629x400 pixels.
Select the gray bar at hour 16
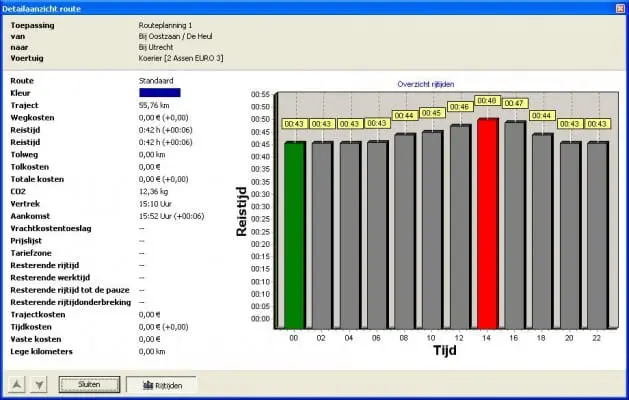[x=515, y=225]
